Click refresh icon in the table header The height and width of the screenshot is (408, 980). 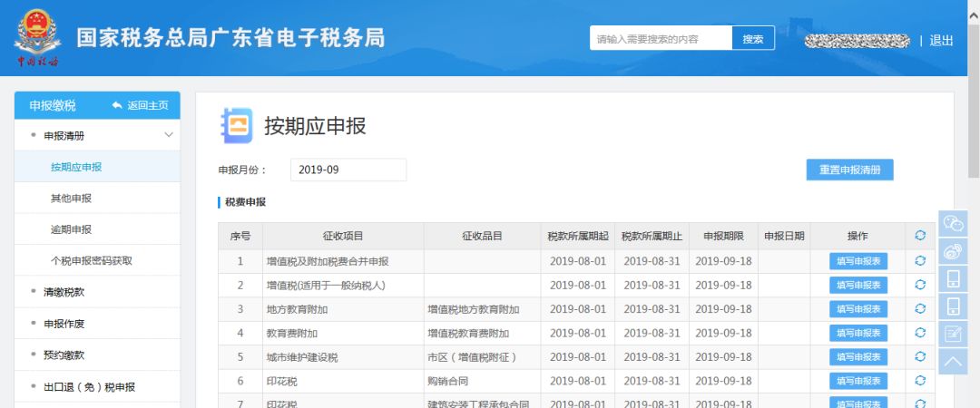pyautogui.click(x=920, y=236)
